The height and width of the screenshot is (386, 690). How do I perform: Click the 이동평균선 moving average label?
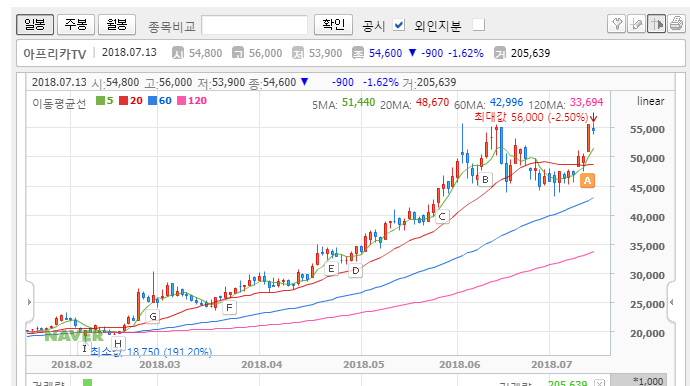[x=59, y=103]
